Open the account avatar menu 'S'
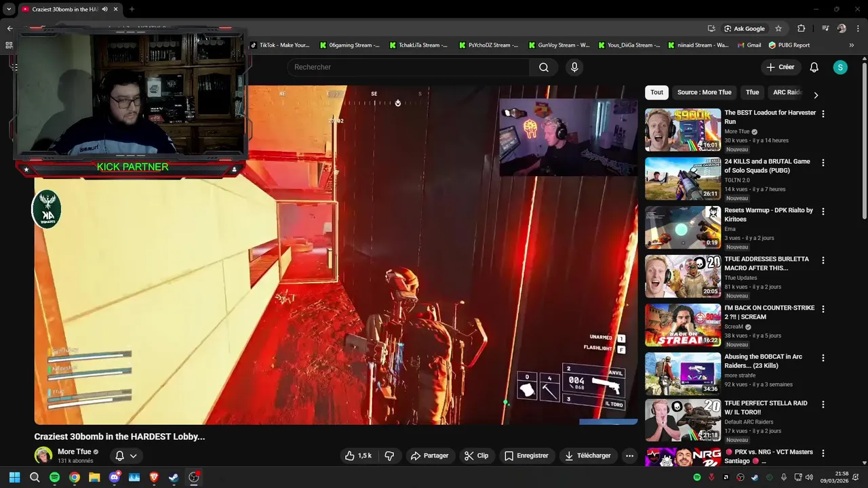Screen dimensions: 868x488 (x=840, y=67)
